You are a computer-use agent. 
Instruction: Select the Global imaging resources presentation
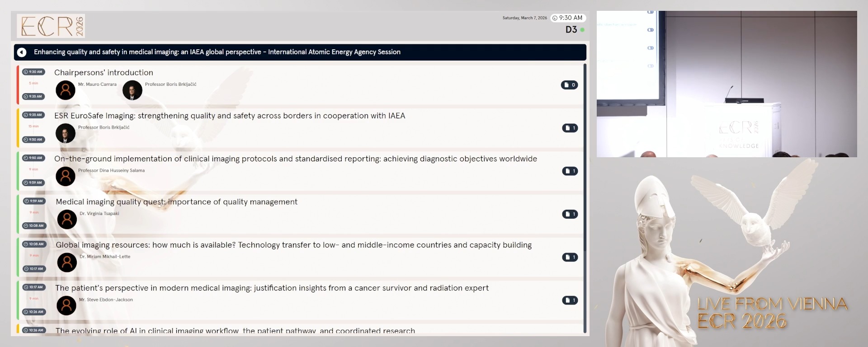pyautogui.click(x=293, y=245)
